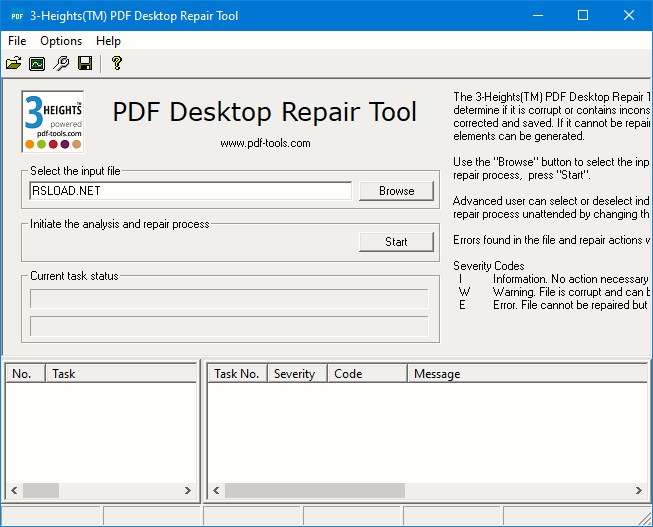
Task: Click the open file folder toolbar icon
Action: [x=13, y=64]
